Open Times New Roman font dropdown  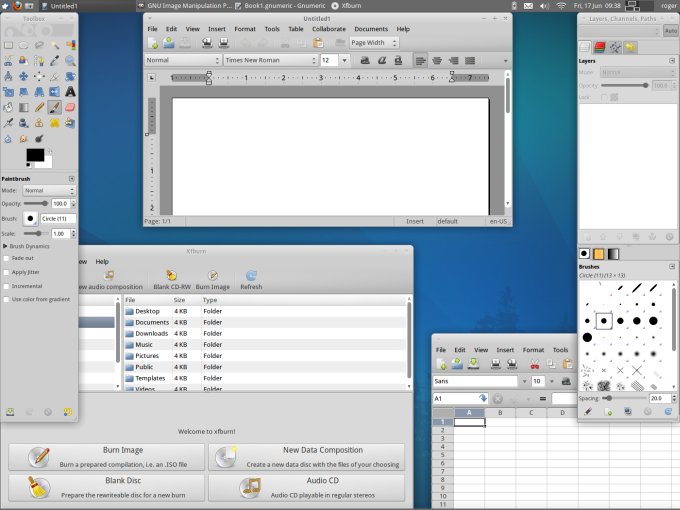coord(271,60)
